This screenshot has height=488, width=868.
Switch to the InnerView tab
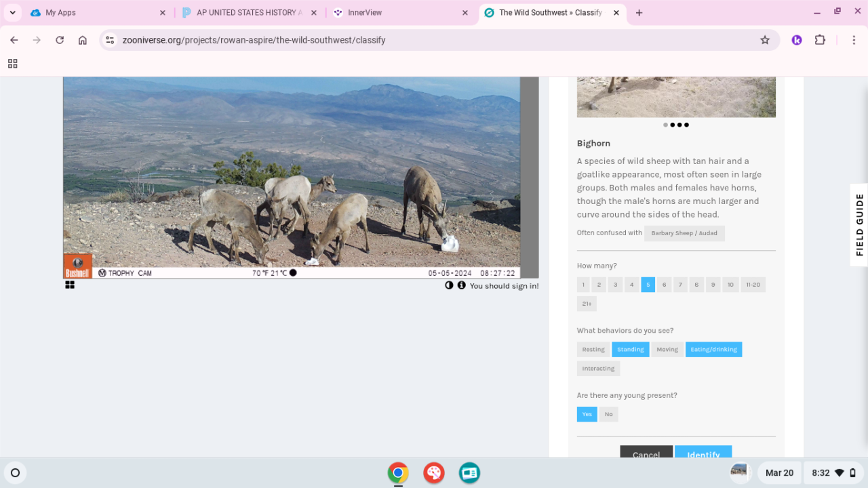click(x=400, y=12)
